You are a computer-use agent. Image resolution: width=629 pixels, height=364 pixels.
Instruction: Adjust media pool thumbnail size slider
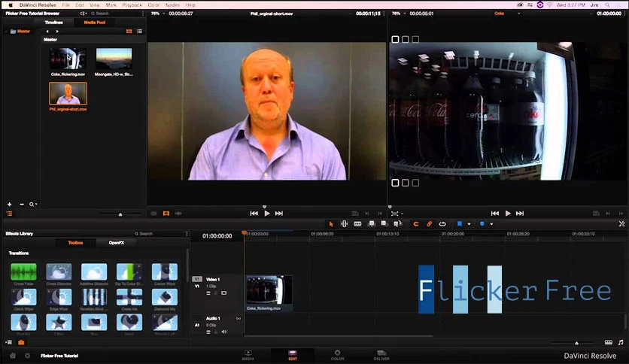click(x=120, y=214)
